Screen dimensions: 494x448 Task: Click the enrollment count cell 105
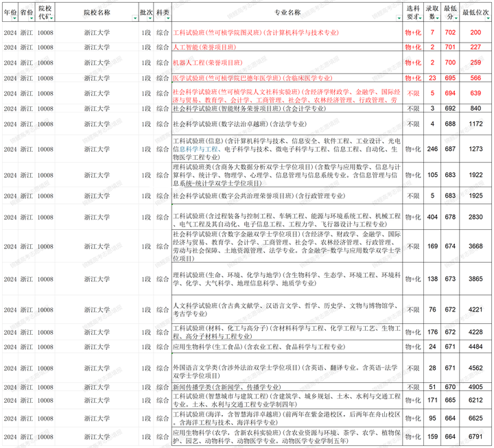click(x=432, y=175)
